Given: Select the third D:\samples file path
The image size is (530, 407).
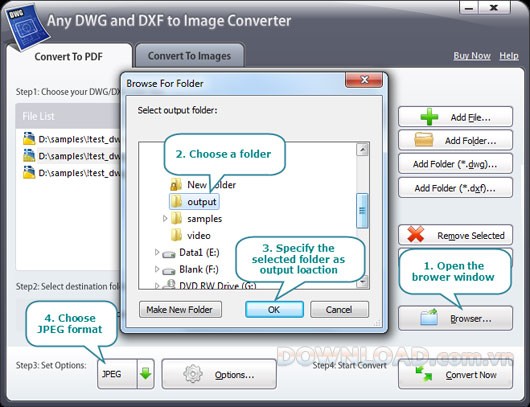Looking at the screenshot, I should pos(79,173).
